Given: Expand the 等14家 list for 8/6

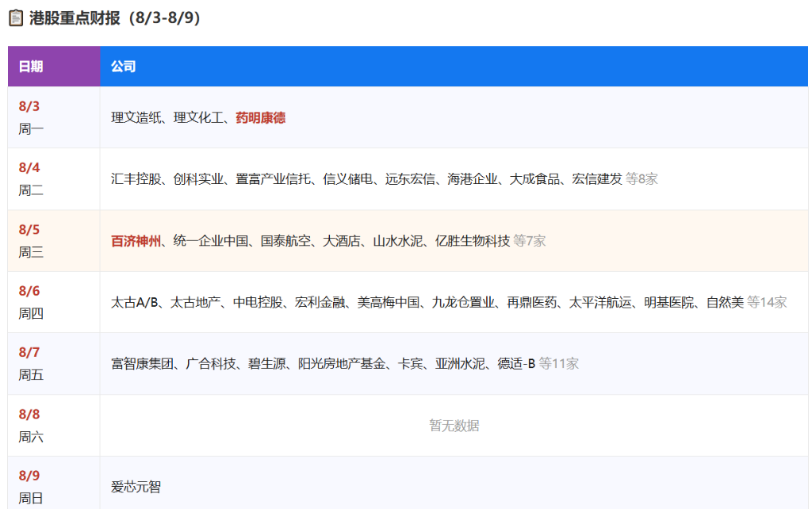Looking at the screenshot, I should click(767, 302).
